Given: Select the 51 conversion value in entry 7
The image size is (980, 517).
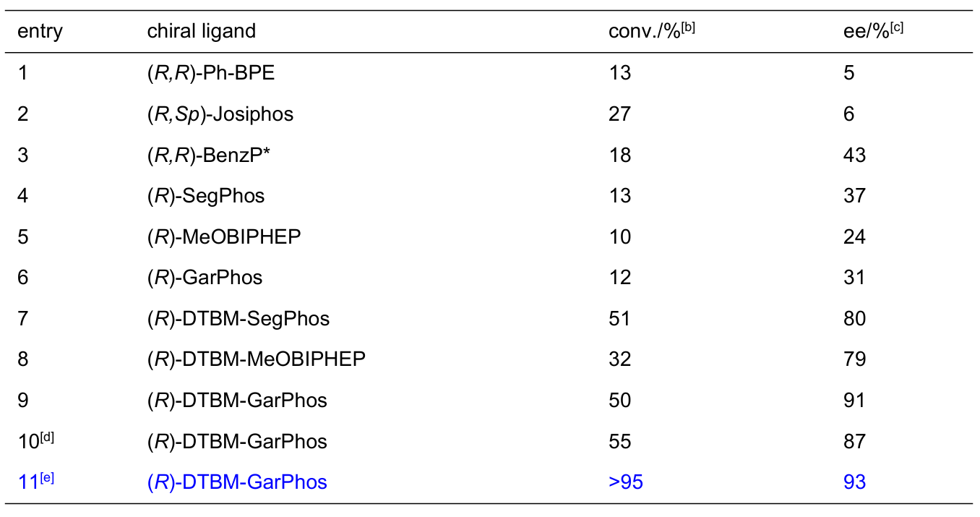Looking at the screenshot, I should (x=619, y=319).
